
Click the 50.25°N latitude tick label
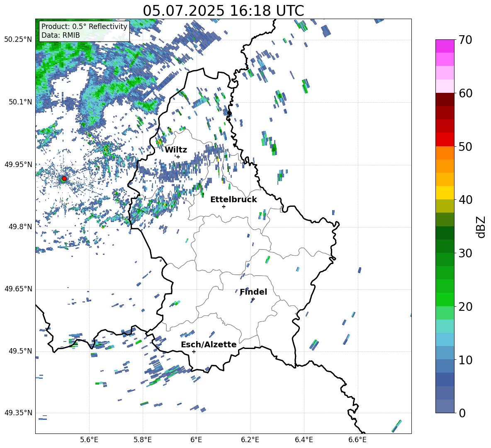pyautogui.click(x=18, y=40)
